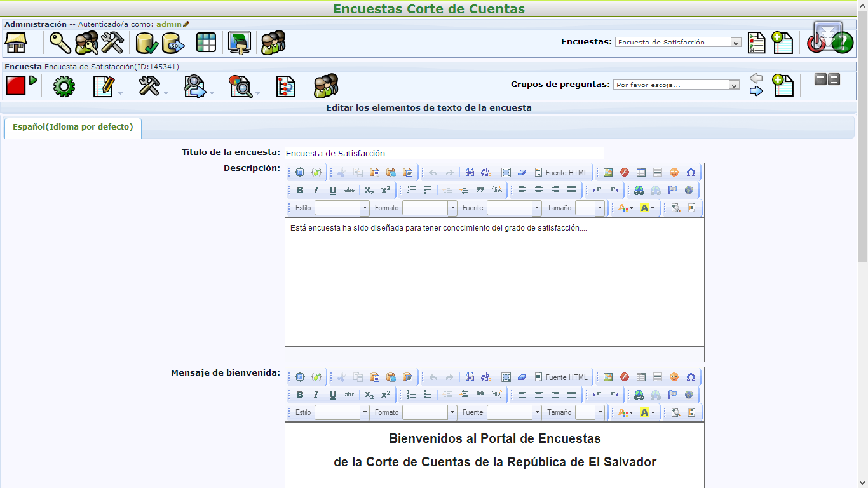Screen dimensions: 868x488
Task: Go to previous question group arrow
Action: click(x=756, y=78)
